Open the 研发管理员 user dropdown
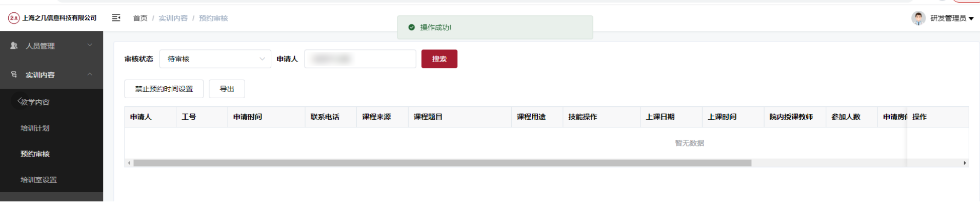The height and width of the screenshot is (205, 980). (x=952, y=18)
